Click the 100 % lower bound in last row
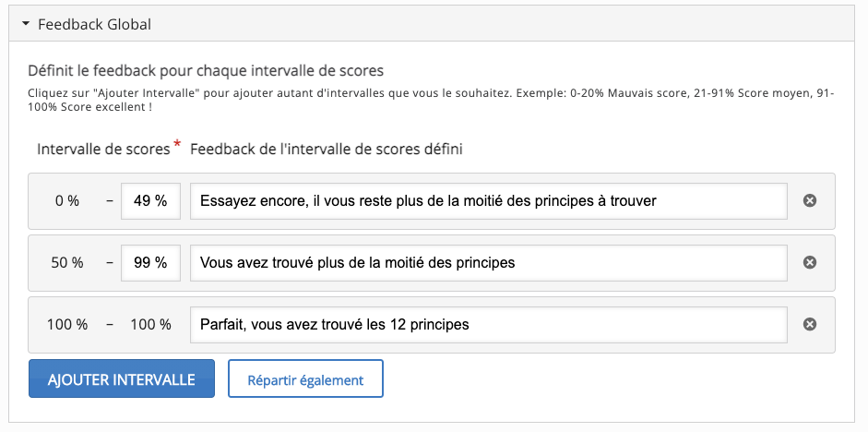The image size is (868, 432). [67, 324]
